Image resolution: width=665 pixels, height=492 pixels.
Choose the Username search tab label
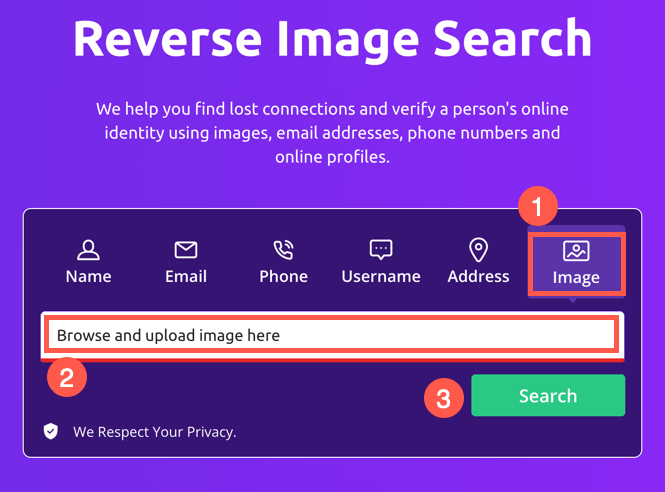[381, 277]
